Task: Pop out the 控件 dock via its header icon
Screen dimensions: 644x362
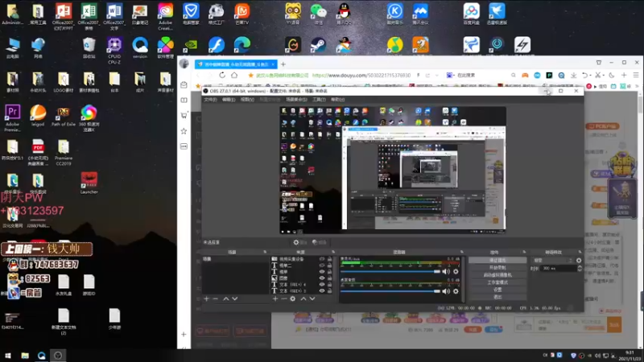Action: coord(524,252)
